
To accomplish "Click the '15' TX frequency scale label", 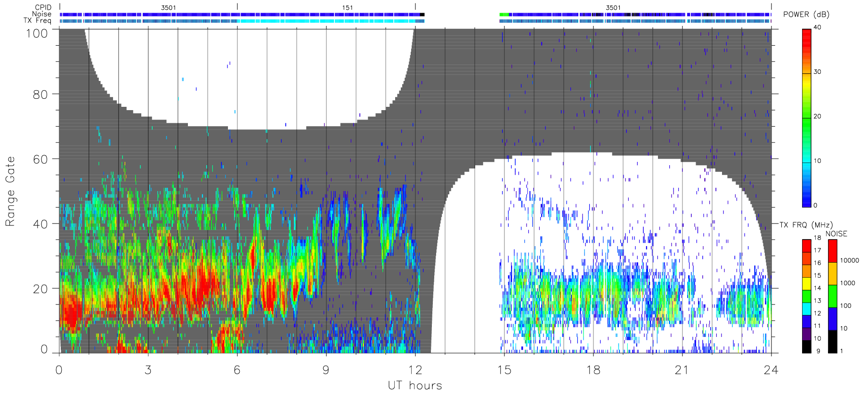I will pos(817,275).
